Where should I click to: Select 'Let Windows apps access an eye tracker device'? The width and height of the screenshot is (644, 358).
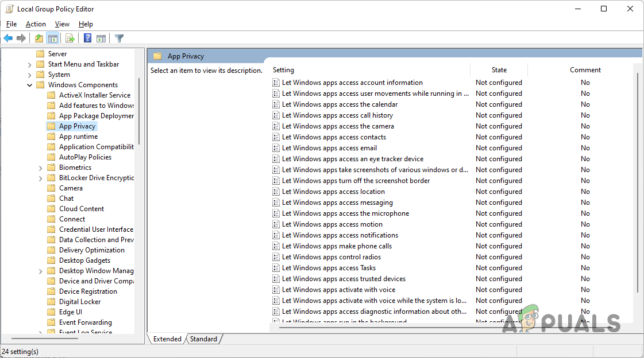(352, 159)
